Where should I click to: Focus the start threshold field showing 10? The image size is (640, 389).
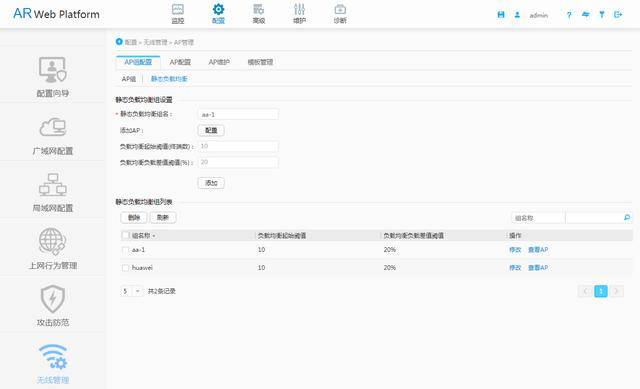coord(238,146)
